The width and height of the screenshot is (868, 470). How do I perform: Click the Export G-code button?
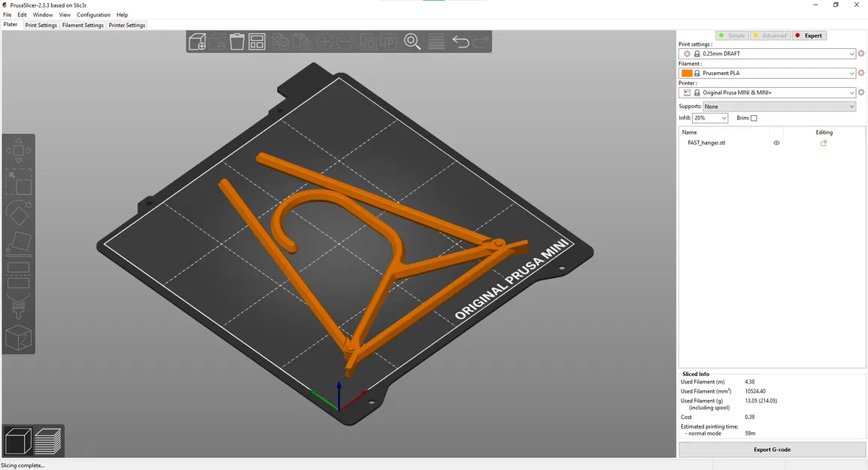pos(772,450)
